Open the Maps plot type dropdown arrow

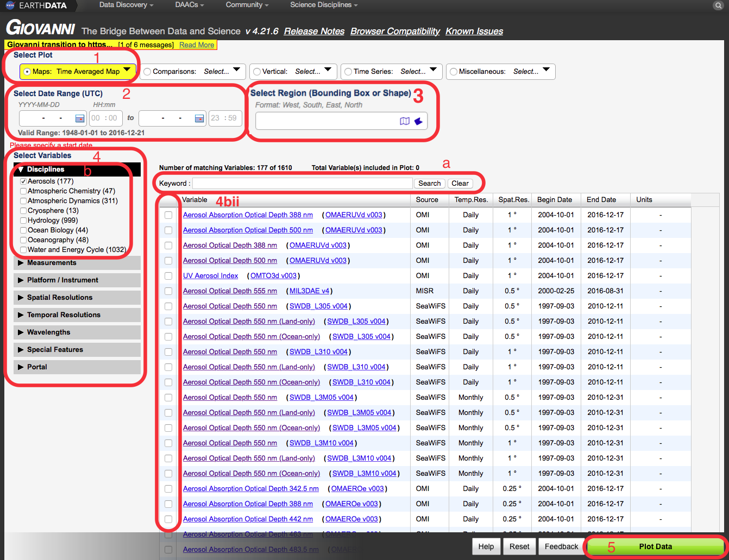click(127, 70)
